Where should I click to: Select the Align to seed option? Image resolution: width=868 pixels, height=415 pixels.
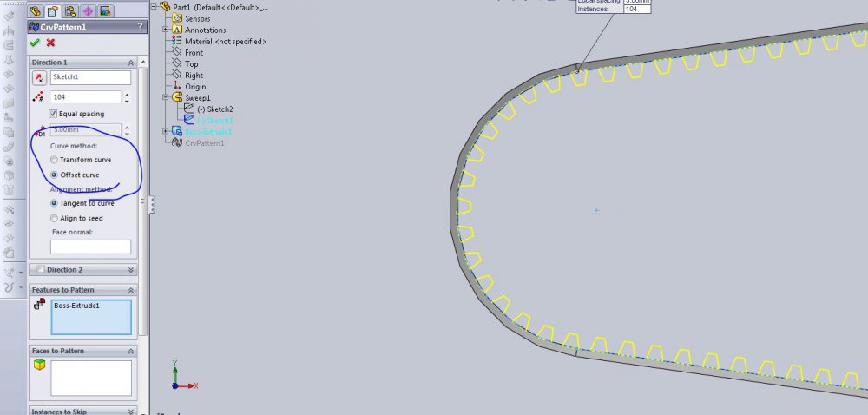55,218
